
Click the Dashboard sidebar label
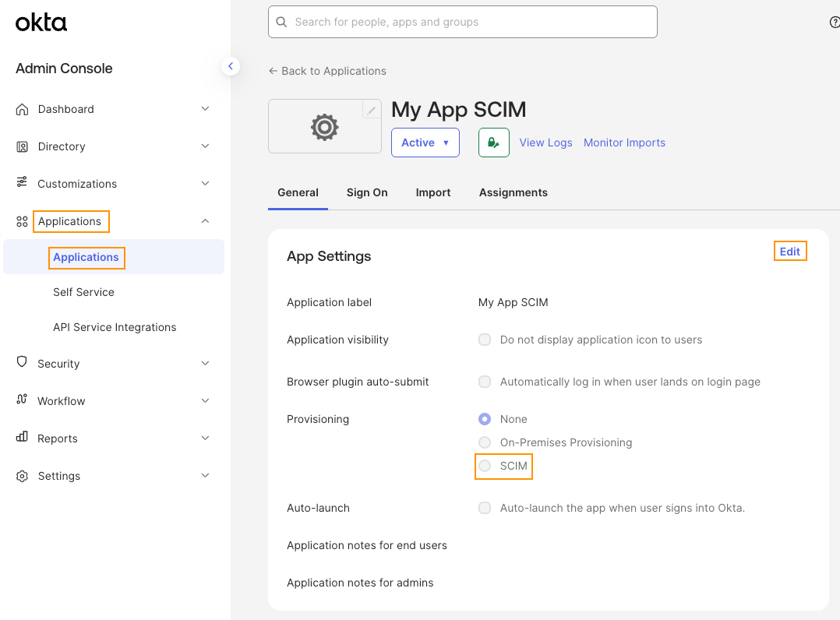(66, 109)
